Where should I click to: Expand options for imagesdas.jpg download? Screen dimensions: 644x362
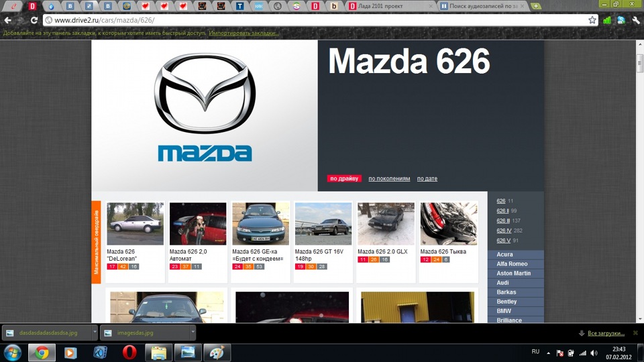tap(193, 333)
